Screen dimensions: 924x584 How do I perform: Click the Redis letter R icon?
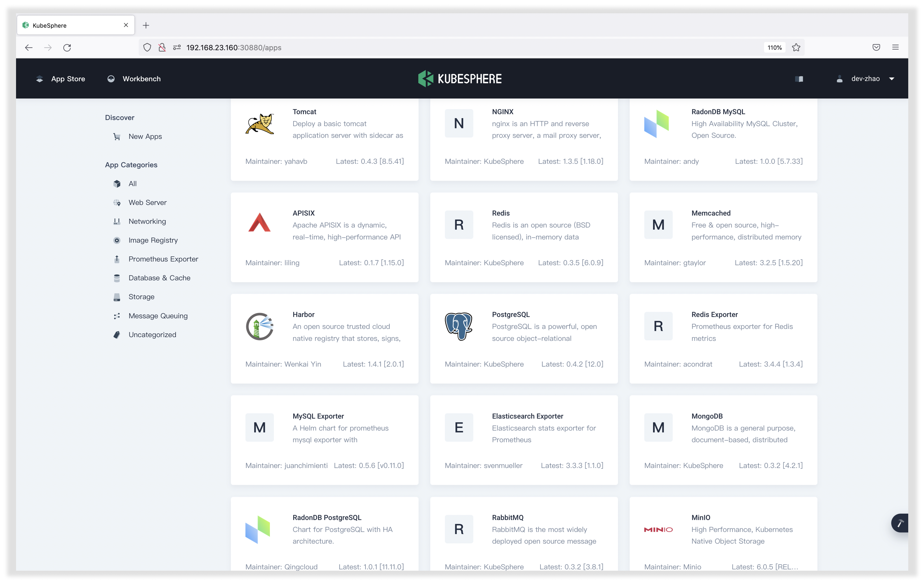click(x=458, y=225)
